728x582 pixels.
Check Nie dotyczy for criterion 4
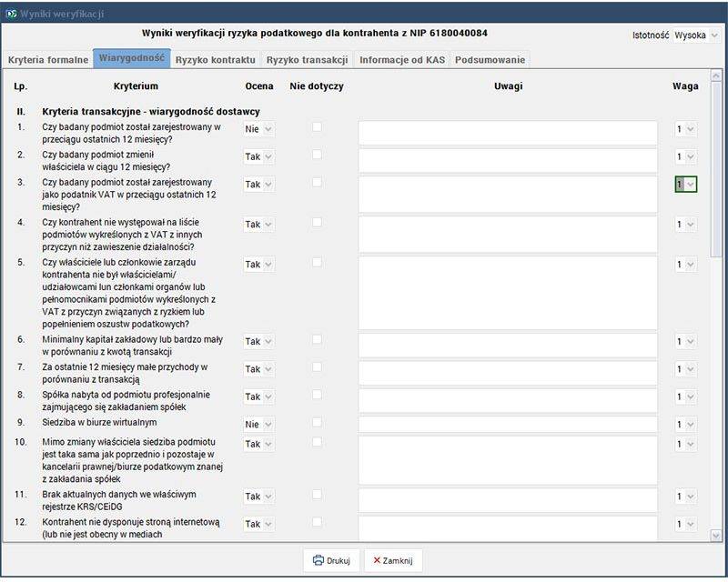click(x=317, y=222)
